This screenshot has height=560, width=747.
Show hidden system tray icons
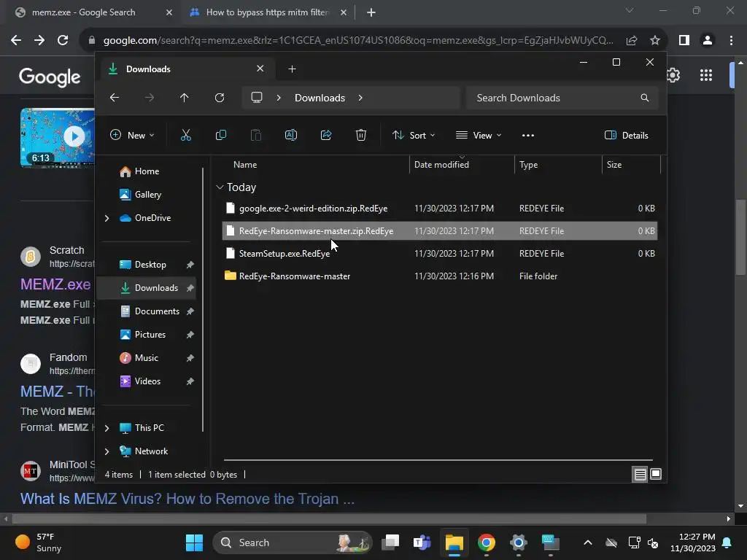[x=588, y=542]
